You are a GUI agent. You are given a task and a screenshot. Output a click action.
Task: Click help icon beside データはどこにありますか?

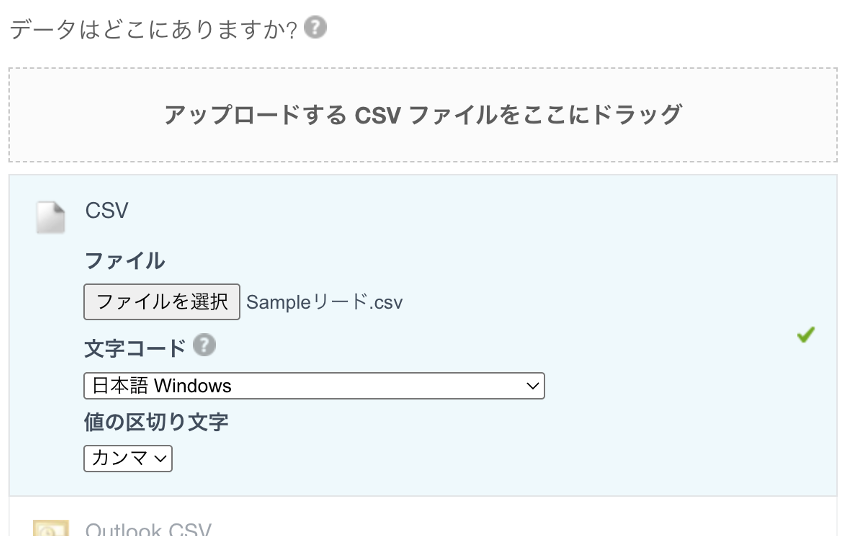click(x=315, y=27)
